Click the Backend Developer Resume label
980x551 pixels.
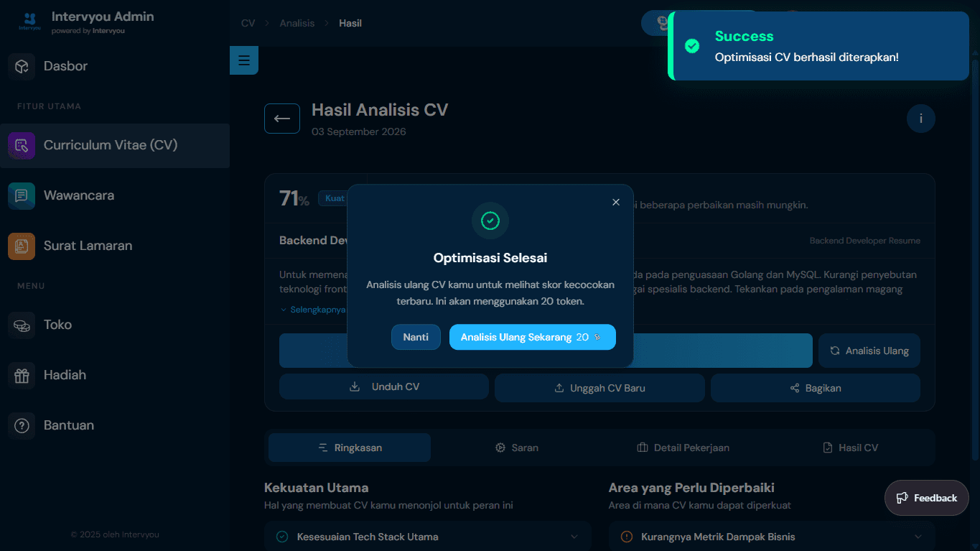865,241
